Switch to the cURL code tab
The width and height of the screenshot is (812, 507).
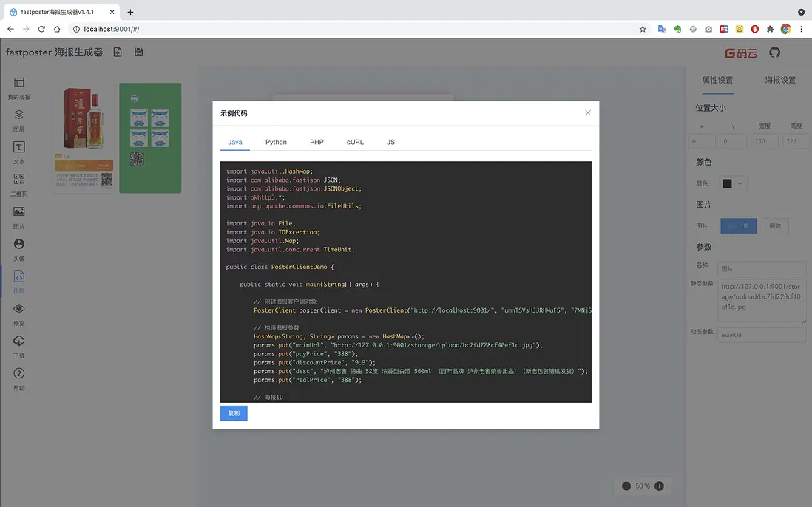click(x=355, y=142)
